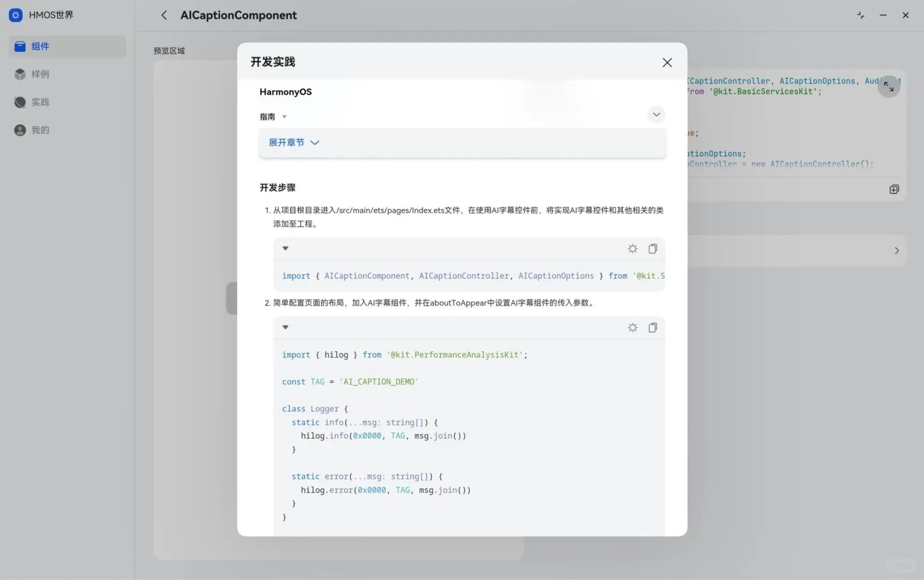Copy the import snippet with its copy icon
Screen dimensions: 924x580
point(653,249)
